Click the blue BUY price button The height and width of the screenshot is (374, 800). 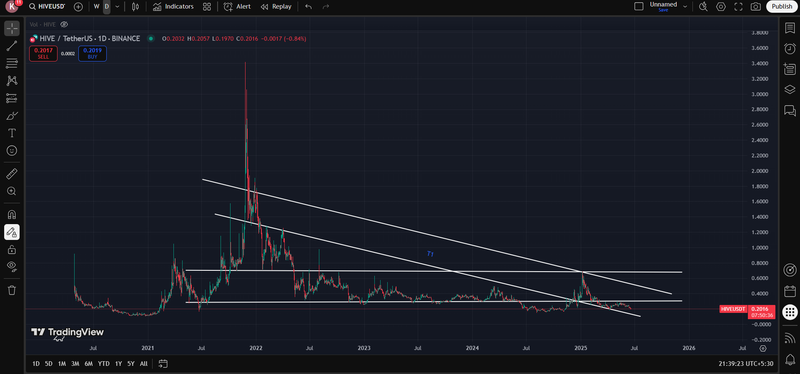[x=92, y=53]
